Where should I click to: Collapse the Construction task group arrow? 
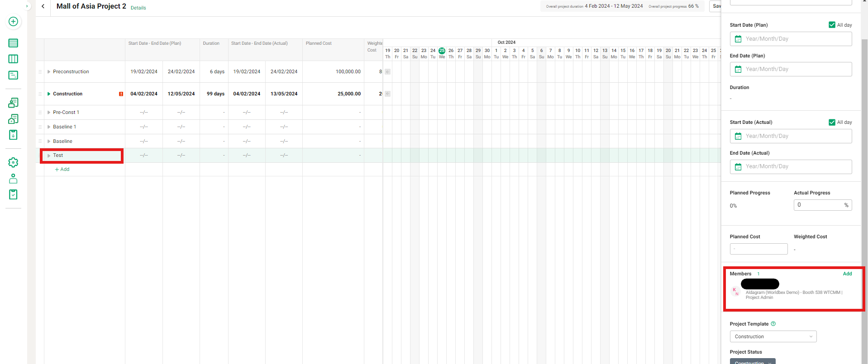tap(49, 94)
